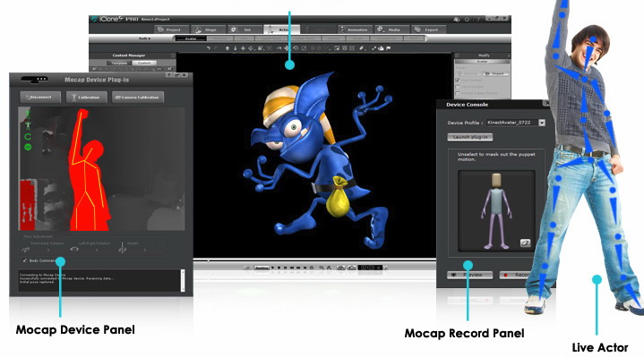Select the cross-shaped Move tool icon
Screen dimensions: 644x357
[x=243, y=48]
